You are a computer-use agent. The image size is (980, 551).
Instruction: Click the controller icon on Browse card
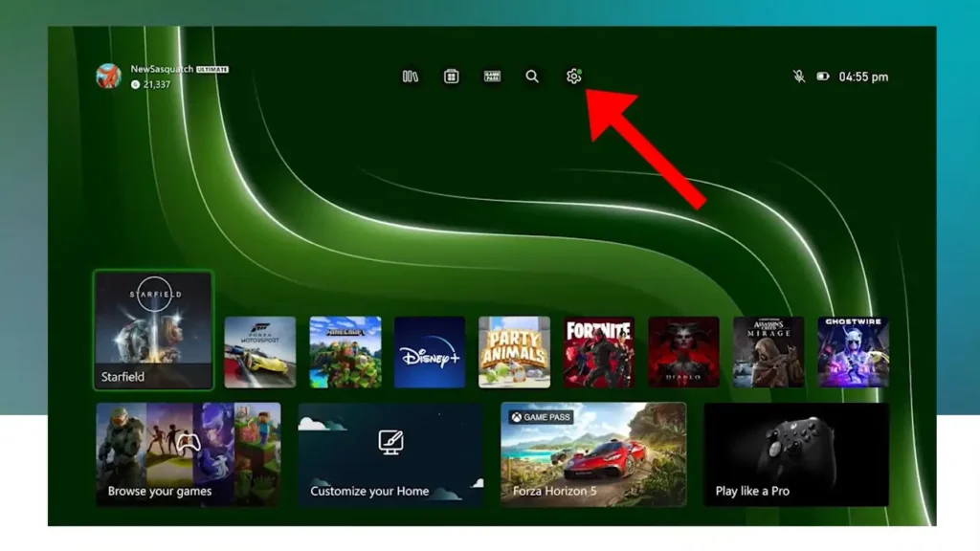[x=189, y=442]
